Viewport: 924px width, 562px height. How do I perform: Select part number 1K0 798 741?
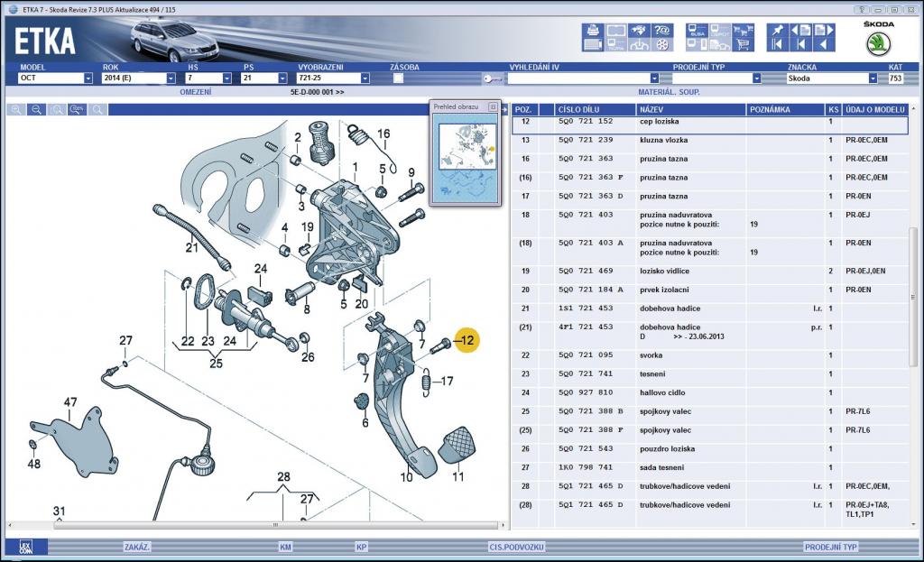tap(585, 468)
